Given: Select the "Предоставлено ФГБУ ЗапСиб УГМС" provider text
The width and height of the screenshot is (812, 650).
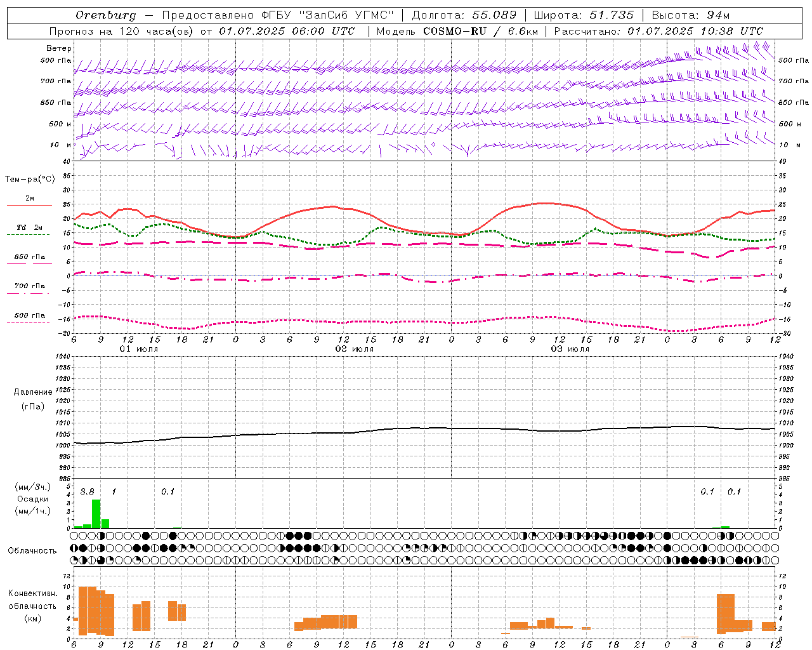Looking at the screenshot, I should (x=278, y=15).
